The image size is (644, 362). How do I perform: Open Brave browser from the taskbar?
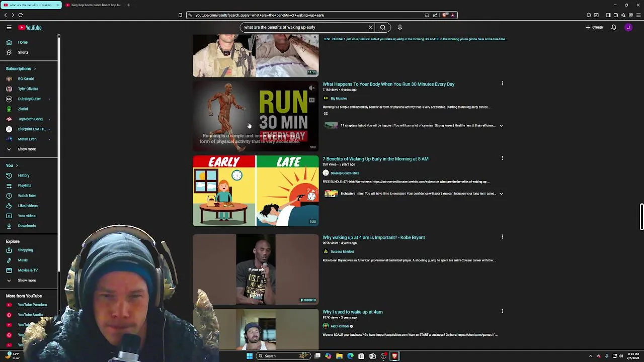click(x=394, y=356)
